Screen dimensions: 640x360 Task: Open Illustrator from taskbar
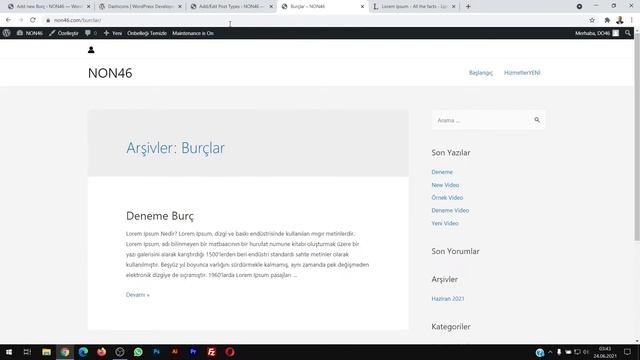pyautogui.click(x=175, y=352)
